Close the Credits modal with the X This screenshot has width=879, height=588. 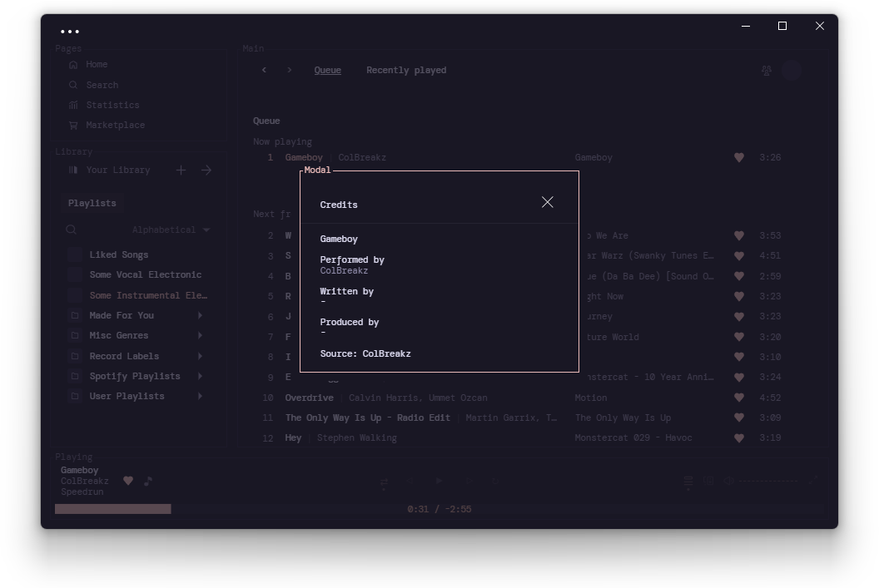click(547, 202)
